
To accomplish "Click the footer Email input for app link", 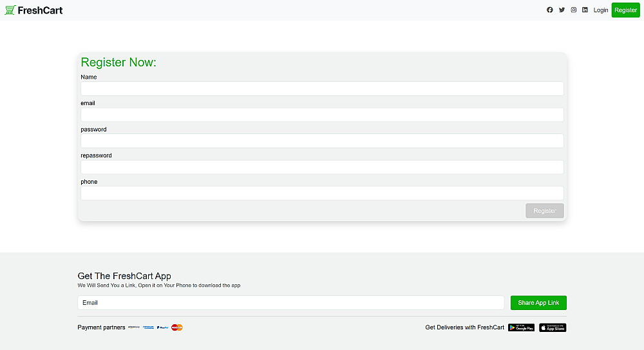I will click(x=291, y=303).
